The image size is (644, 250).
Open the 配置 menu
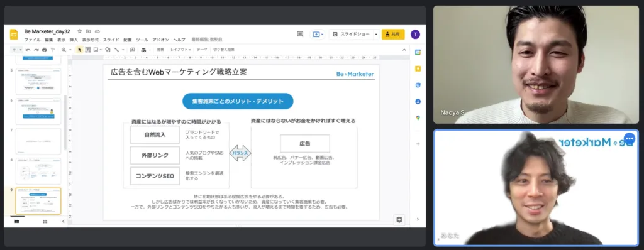tap(128, 40)
